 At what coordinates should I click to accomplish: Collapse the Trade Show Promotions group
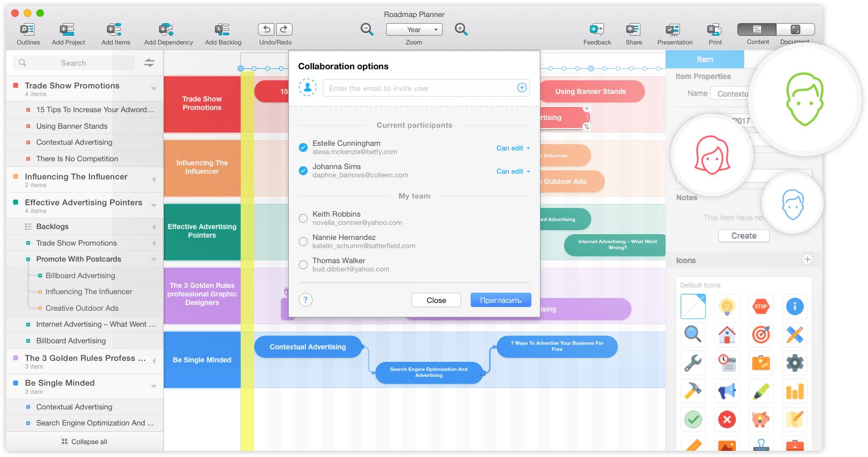(x=153, y=88)
